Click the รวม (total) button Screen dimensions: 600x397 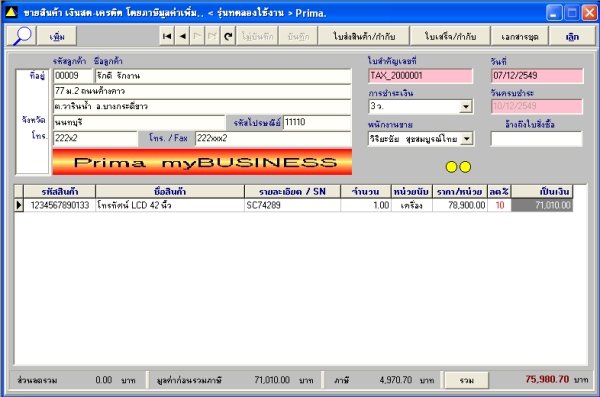466,380
